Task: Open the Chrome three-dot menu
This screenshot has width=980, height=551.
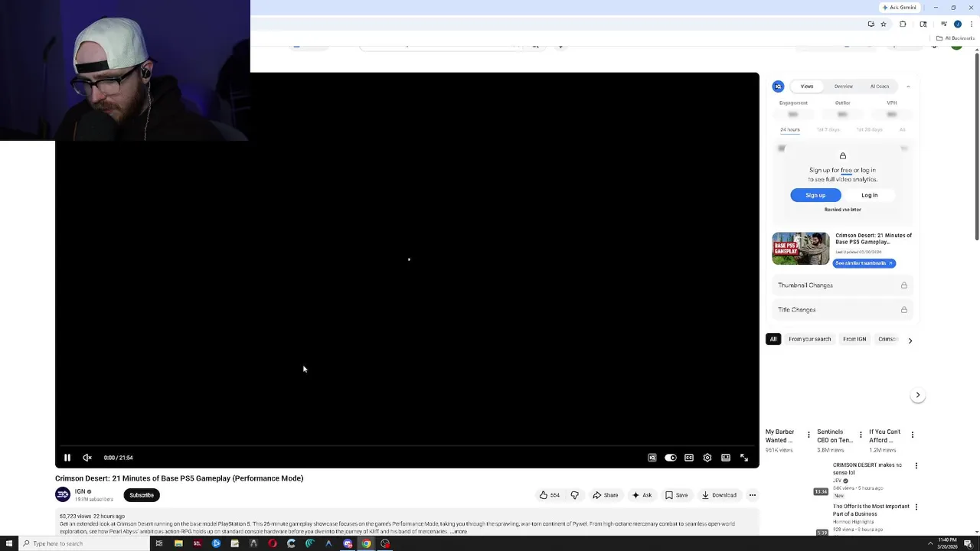Action: tap(971, 24)
